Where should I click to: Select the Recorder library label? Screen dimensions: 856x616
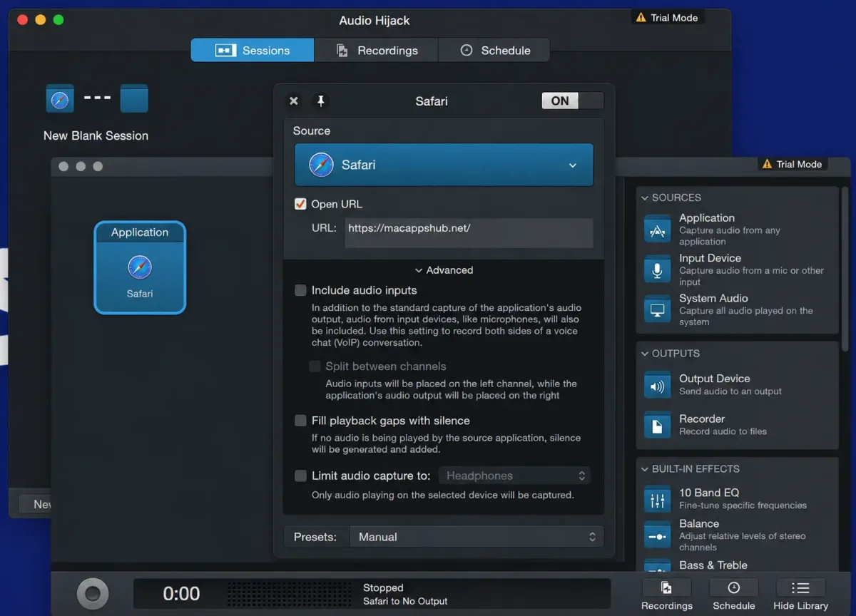click(x=702, y=419)
